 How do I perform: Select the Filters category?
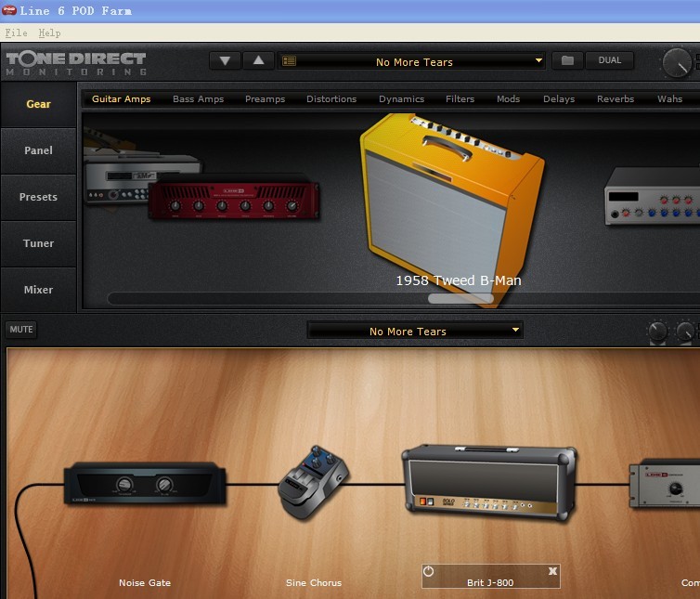(x=460, y=99)
